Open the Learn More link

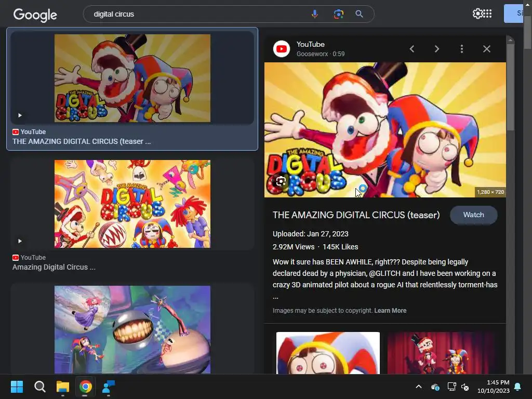point(390,311)
